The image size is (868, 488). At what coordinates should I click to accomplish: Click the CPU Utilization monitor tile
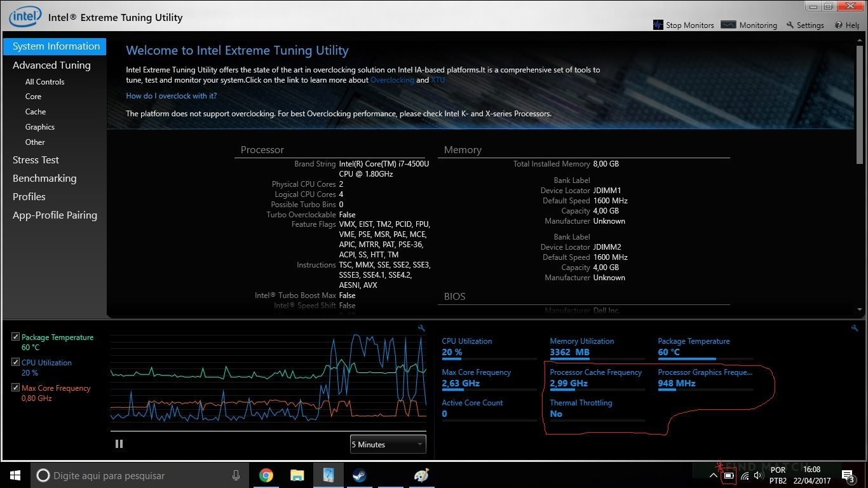[489, 348]
